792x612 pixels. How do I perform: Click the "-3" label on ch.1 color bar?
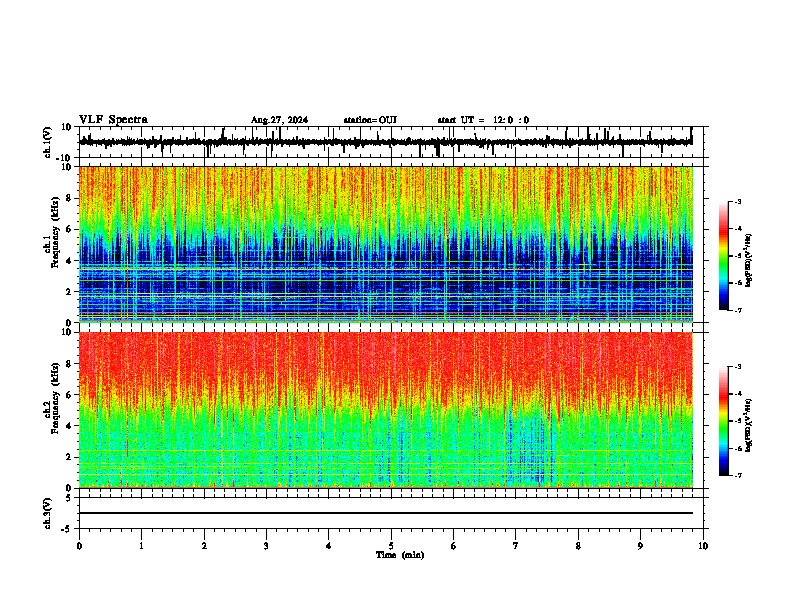(737, 201)
